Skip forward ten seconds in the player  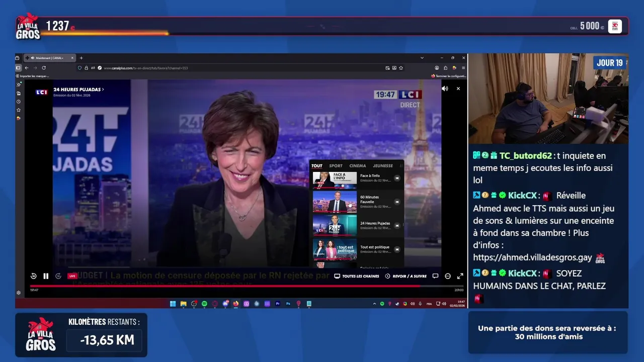tap(58, 276)
